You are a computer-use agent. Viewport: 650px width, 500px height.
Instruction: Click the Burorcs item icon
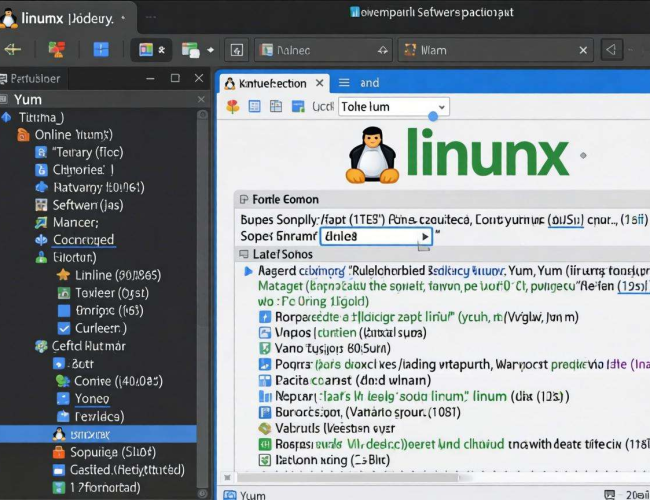coord(264,412)
